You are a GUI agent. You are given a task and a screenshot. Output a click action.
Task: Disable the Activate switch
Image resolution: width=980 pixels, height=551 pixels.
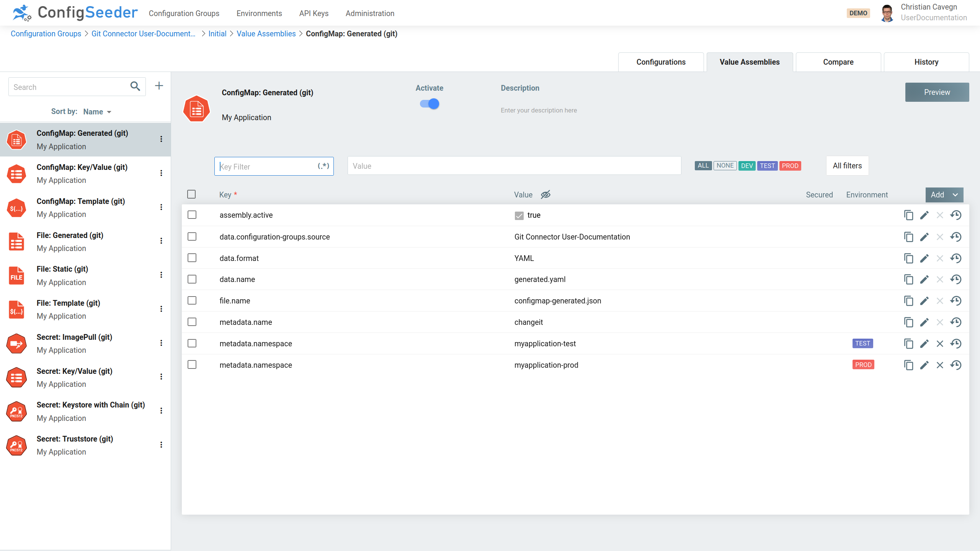429,103
